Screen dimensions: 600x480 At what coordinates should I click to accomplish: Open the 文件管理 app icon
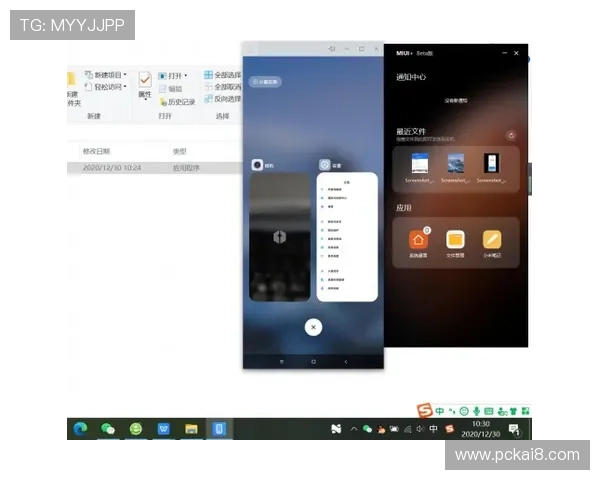455,240
